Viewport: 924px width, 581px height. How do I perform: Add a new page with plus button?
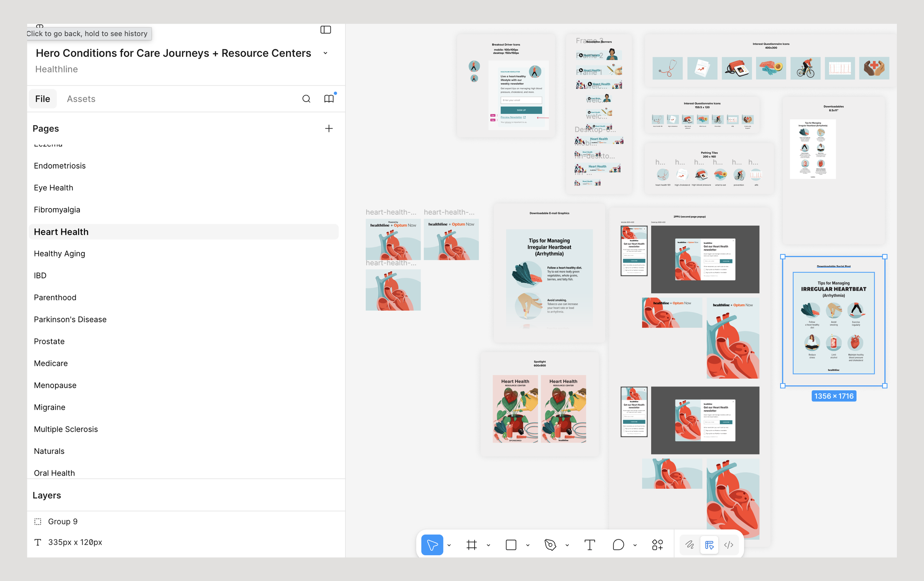(329, 128)
